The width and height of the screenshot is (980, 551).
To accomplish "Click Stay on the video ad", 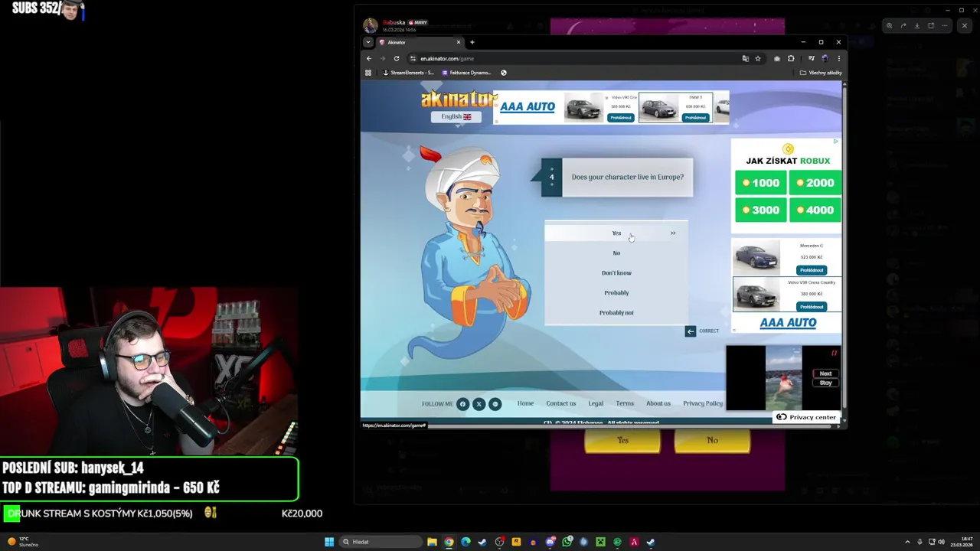I will pos(825,383).
